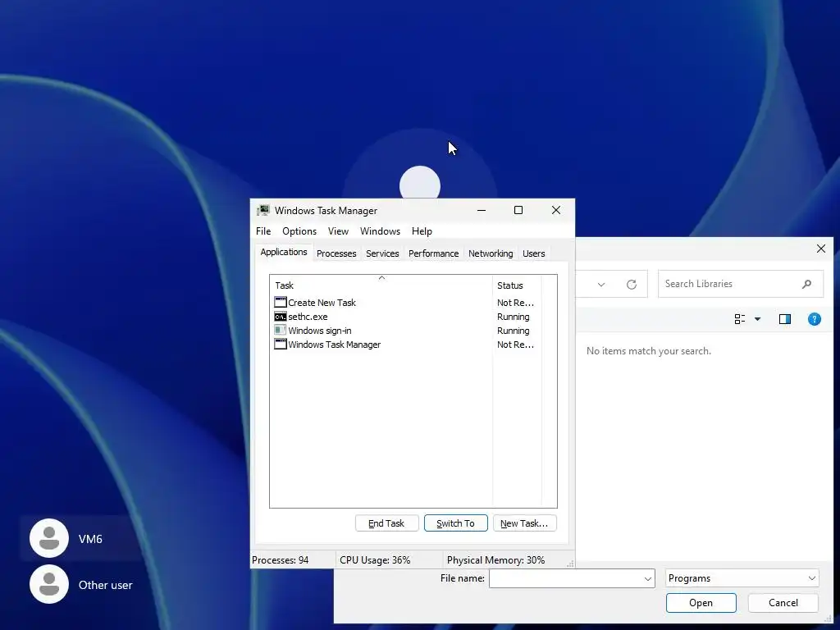This screenshot has width=840, height=630.
Task: Click the Create New Task row icon
Action: coord(281,302)
